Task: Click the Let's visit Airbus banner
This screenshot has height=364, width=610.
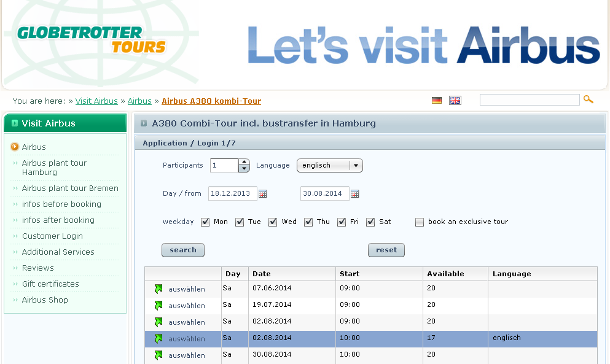Action: 424,45
